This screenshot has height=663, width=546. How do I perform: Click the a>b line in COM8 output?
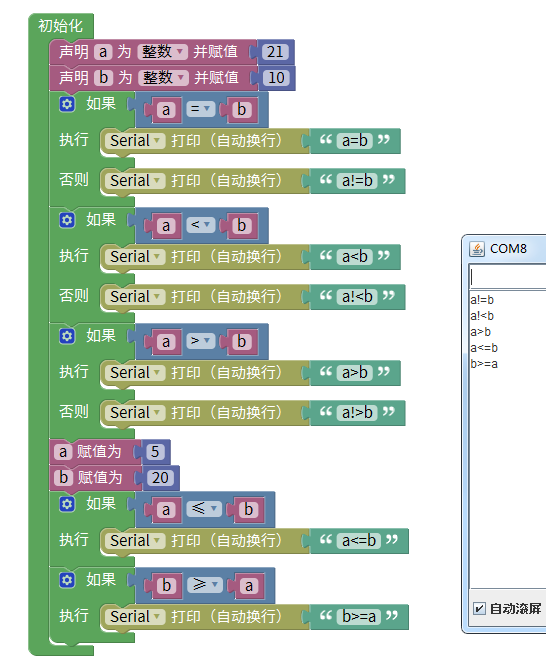(x=480, y=332)
